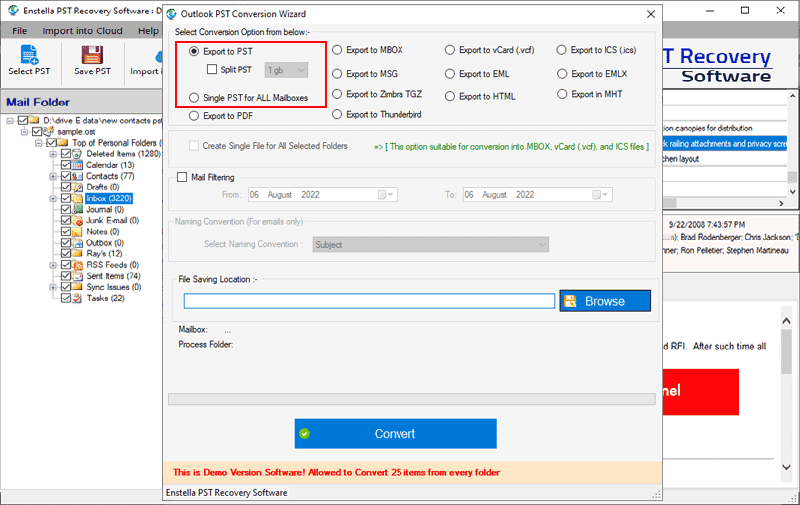Click the Tasks folder icon
Viewport: 800px width, 505px height.
pos(78,298)
